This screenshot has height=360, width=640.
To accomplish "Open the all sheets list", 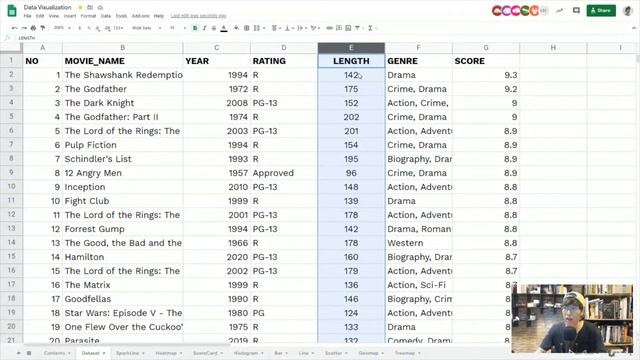I will pos(29,353).
